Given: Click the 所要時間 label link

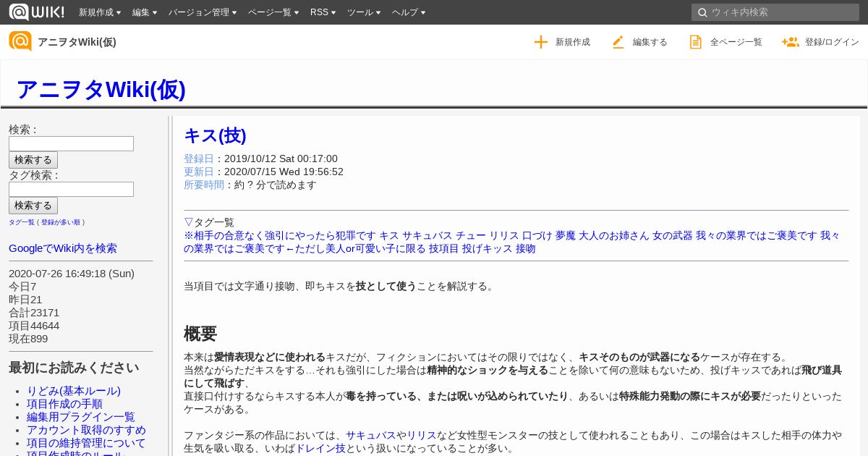Looking at the screenshot, I should pyautogui.click(x=204, y=185).
